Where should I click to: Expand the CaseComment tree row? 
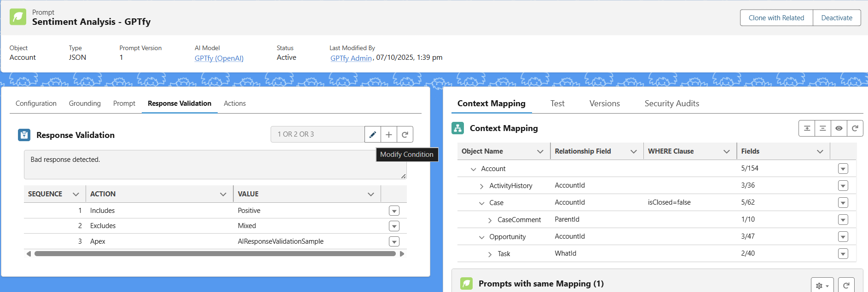coord(490,220)
